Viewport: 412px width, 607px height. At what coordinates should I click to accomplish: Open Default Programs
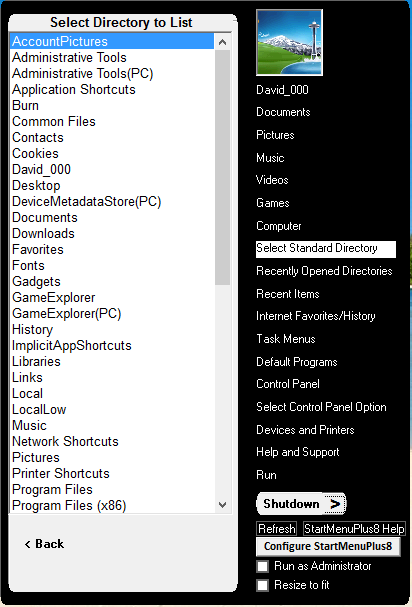click(x=297, y=362)
